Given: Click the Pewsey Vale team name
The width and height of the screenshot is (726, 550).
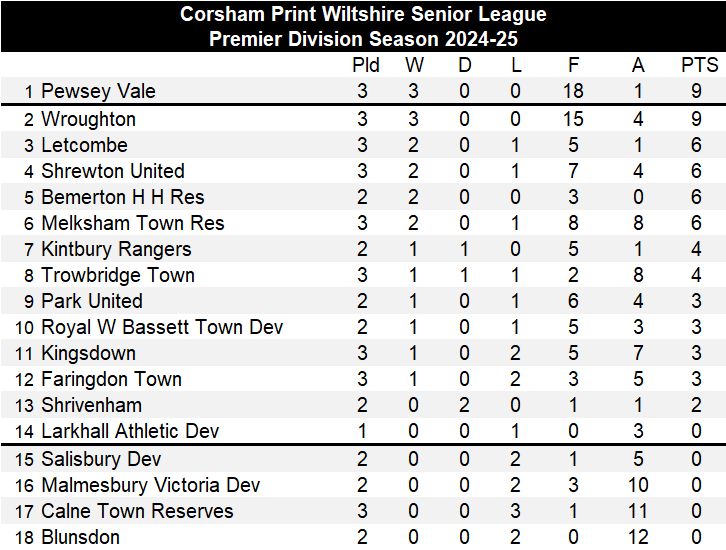Looking at the screenshot, I should click(x=98, y=92).
